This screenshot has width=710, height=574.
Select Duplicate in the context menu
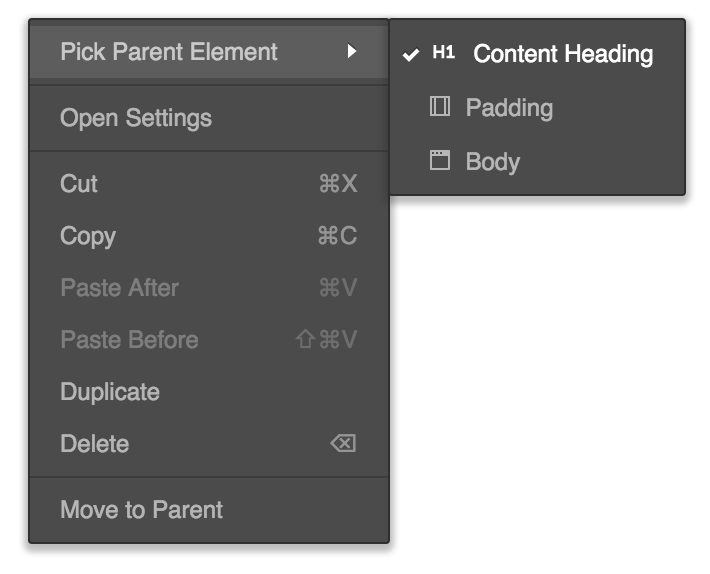pos(209,392)
